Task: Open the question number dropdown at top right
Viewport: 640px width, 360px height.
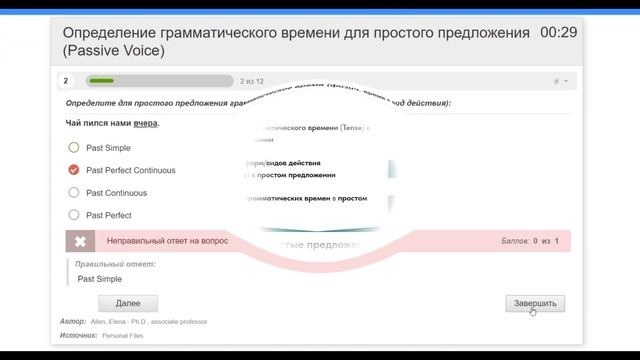Action: coord(561,81)
